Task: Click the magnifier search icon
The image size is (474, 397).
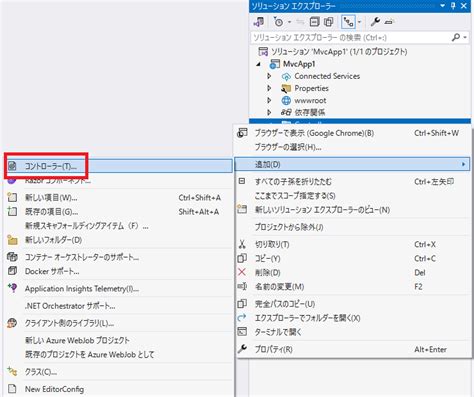Action: (x=456, y=37)
